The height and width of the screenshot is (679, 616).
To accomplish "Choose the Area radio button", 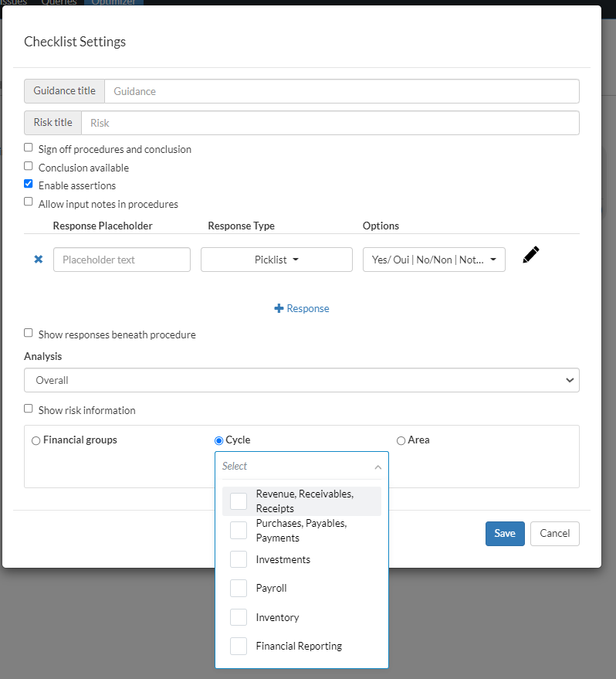I will (x=401, y=440).
